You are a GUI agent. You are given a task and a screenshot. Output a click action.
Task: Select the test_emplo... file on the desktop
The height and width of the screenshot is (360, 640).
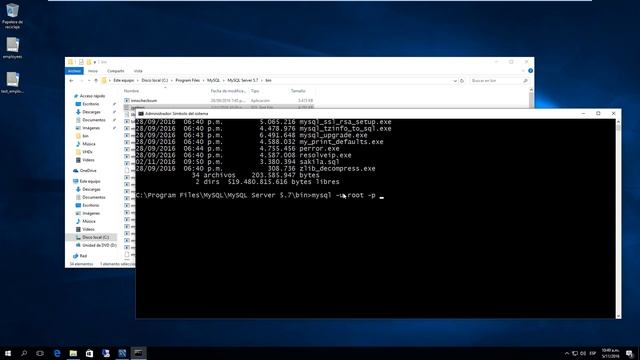pos(12,82)
